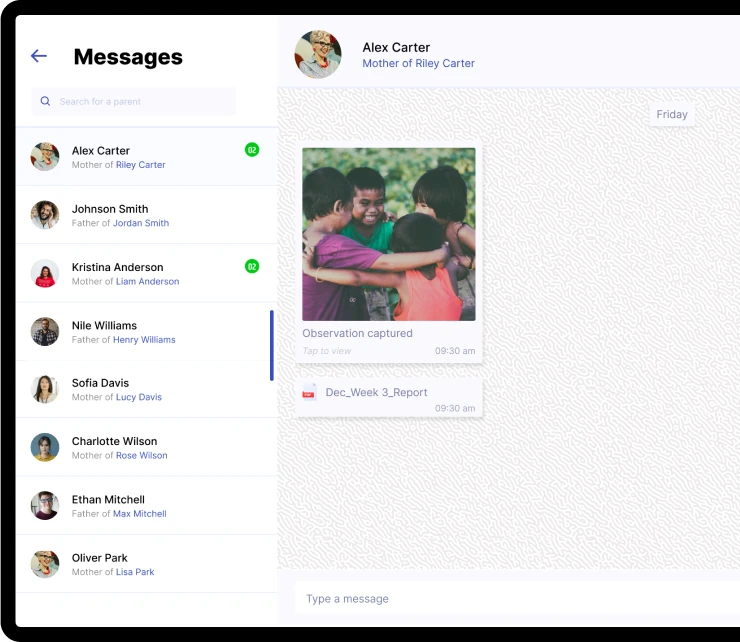
Task: Click Alex Carter's avatar in chat header
Action: point(318,55)
